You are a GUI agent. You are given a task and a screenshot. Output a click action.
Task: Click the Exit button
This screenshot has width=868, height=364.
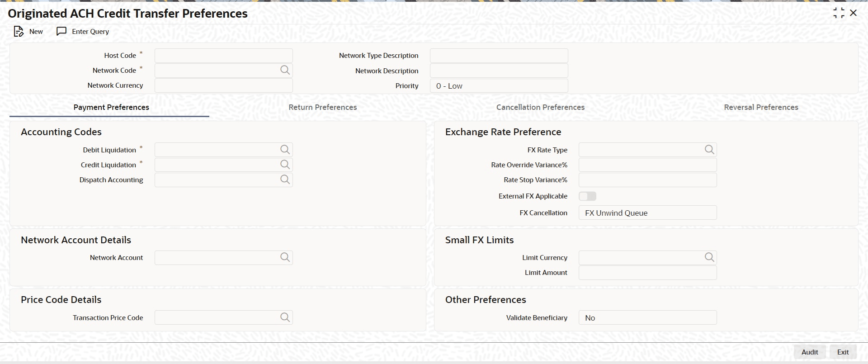pyautogui.click(x=843, y=352)
